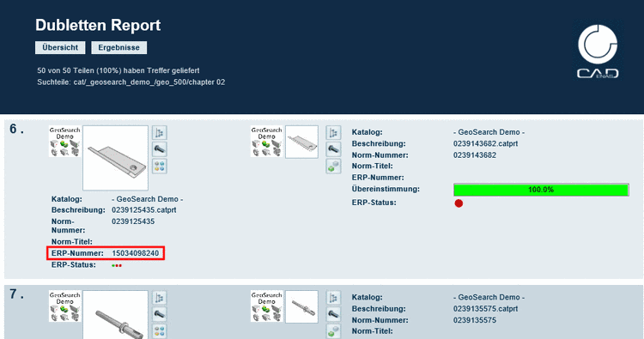Click description 0239135575.catprt
The image size is (644, 339).
click(485, 309)
